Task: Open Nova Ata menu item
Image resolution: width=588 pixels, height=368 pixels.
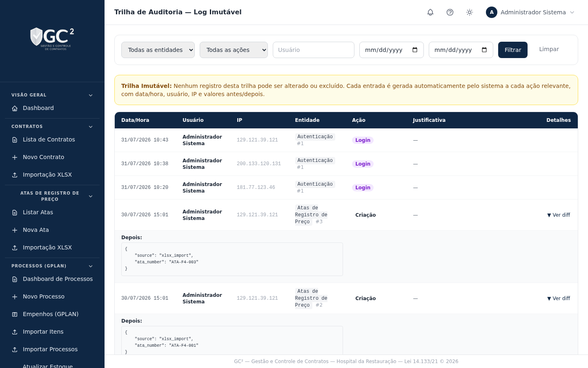Action: pyautogui.click(x=52, y=230)
